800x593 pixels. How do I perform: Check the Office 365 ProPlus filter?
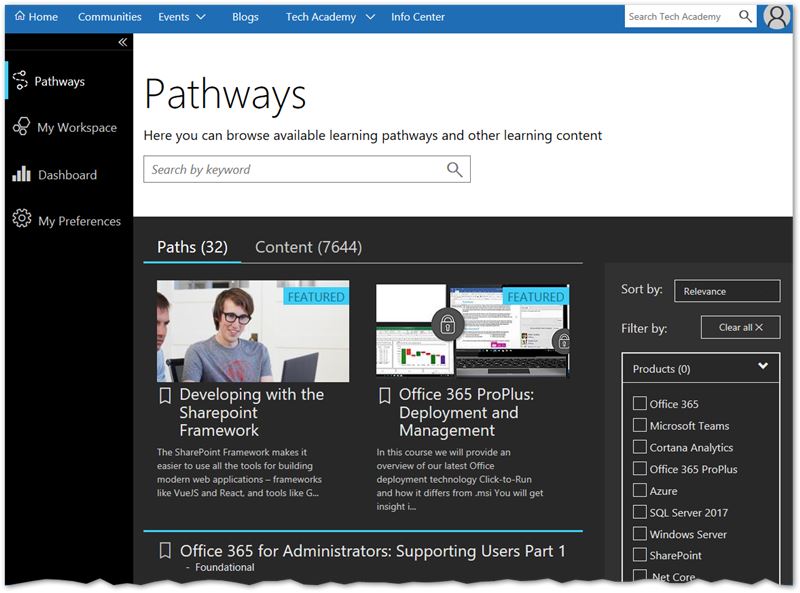639,468
